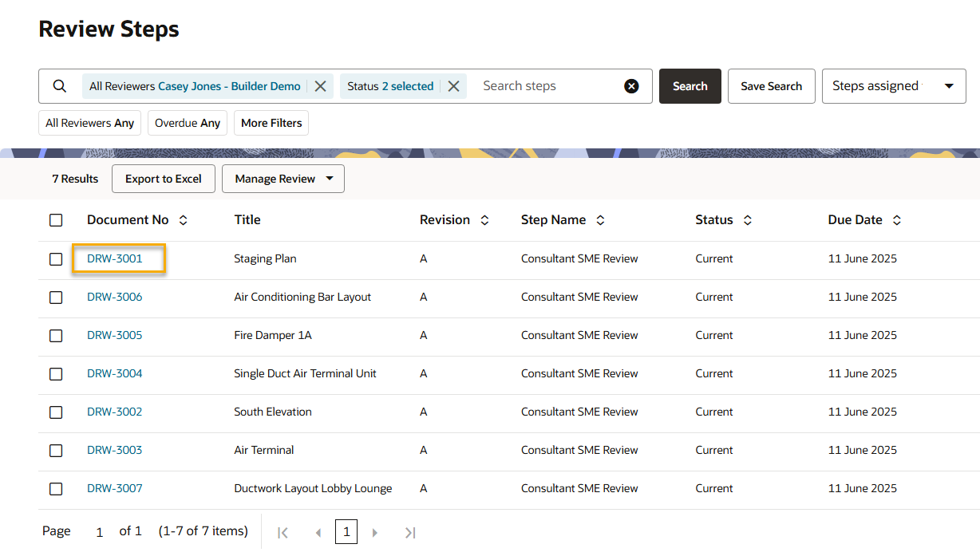Click the Export to Excel button

tap(164, 179)
